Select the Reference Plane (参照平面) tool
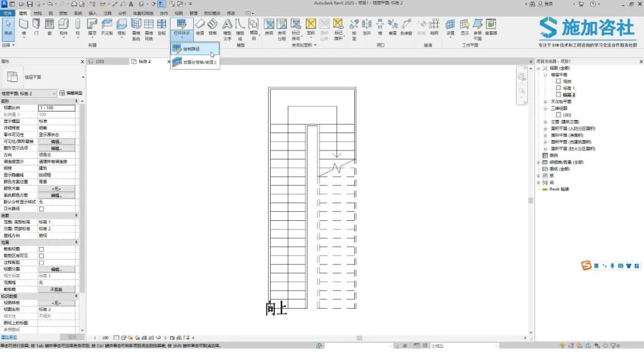This screenshot has height=363, width=644. pos(478,29)
